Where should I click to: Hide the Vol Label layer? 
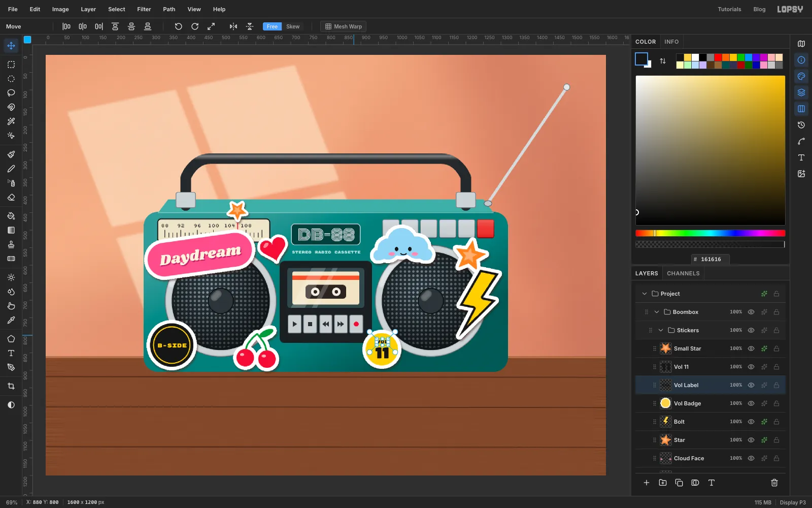pos(751,385)
